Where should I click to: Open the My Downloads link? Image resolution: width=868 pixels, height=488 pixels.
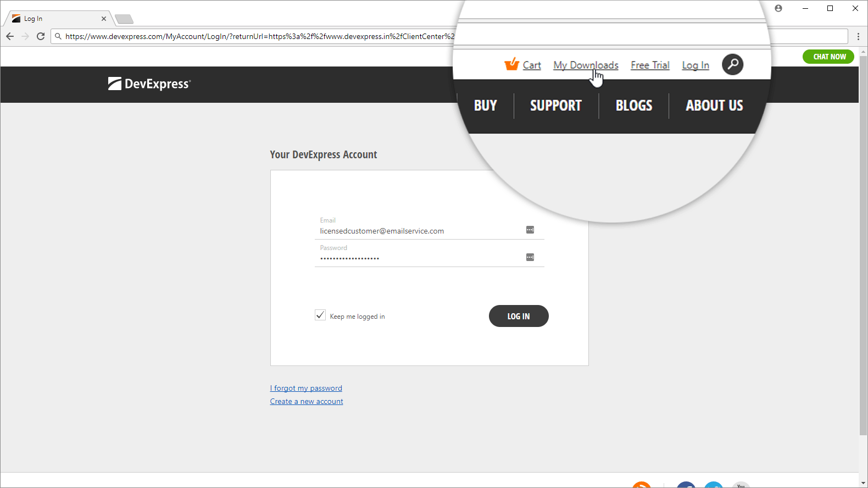pos(586,65)
